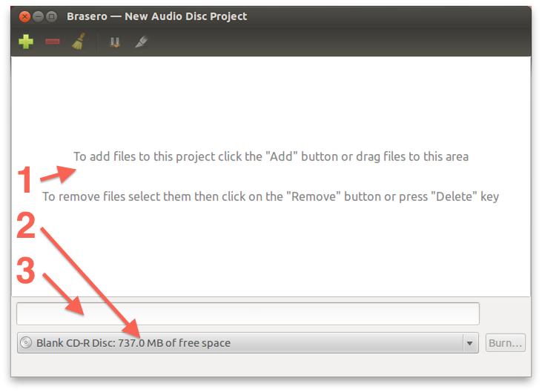Remove selected files using red minus icon
This screenshot has width=542, height=392.
click(x=53, y=42)
